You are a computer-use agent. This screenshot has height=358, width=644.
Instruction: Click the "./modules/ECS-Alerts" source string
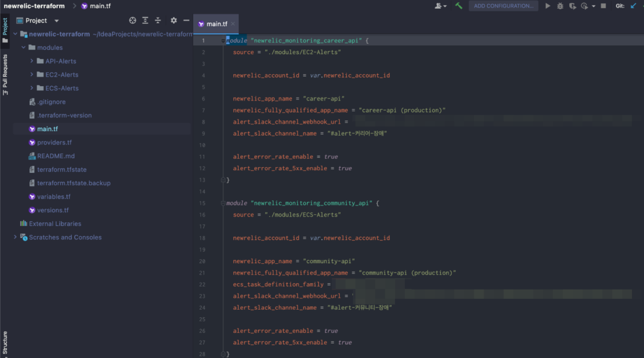pyautogui.click(x=303, y=214)
